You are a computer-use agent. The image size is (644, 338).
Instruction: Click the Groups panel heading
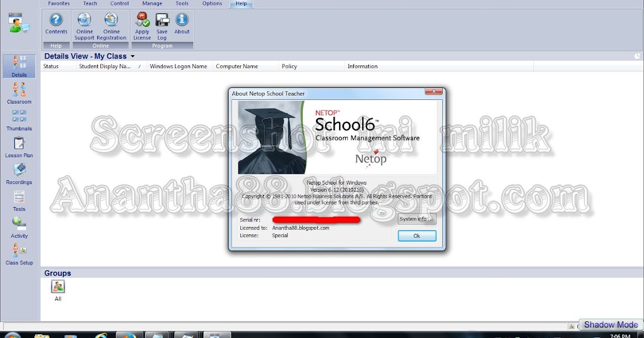pos(57,273)
